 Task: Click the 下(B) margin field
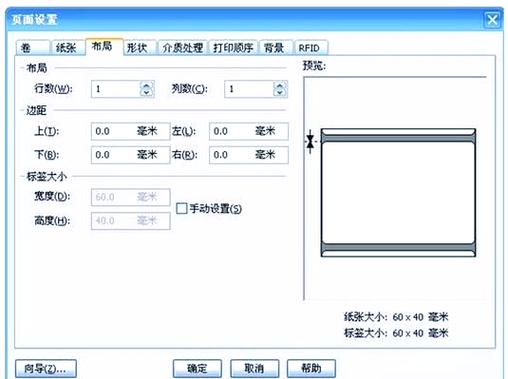[130, 155]
